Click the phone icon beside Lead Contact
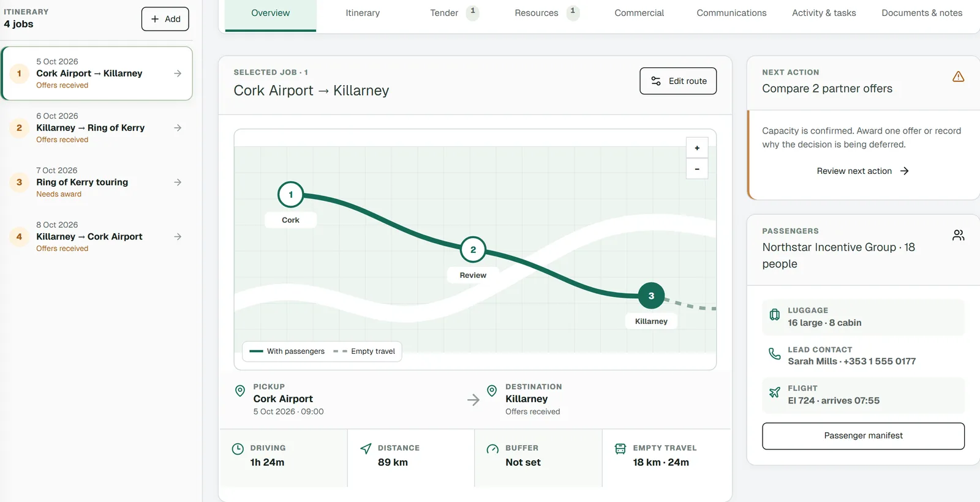Image resolution: width=980 pixels, height=502 pixels. click(x=775, y=353)
